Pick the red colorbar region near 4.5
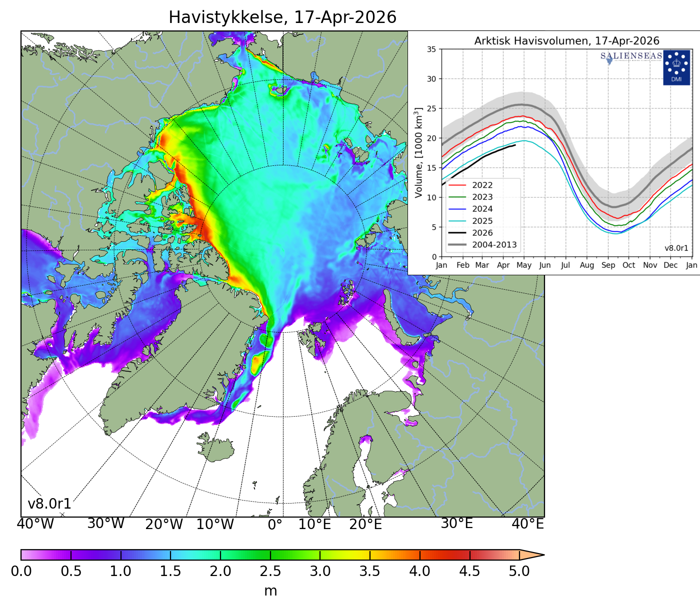The width and height of the screenshot is (700, 606). coord(469,555)
